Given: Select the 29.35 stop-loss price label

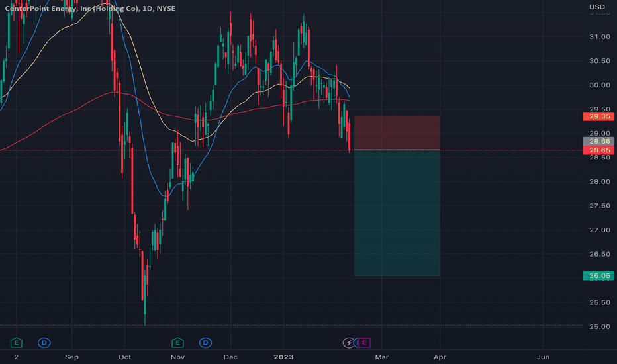Looking at the screenshot, I should point(598,116).
